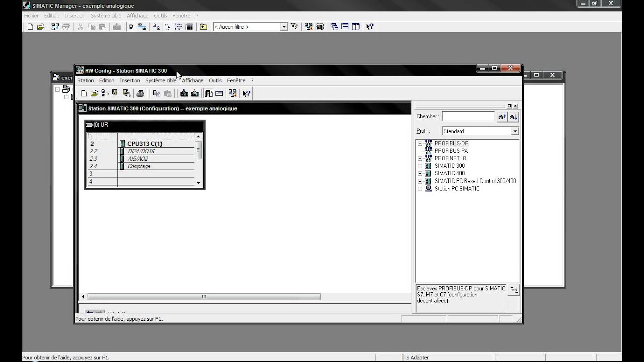This screenshot has height=362, width=644.
Task: Toggle the hardware catalog icon in HW Config
Action: [209, 93]
